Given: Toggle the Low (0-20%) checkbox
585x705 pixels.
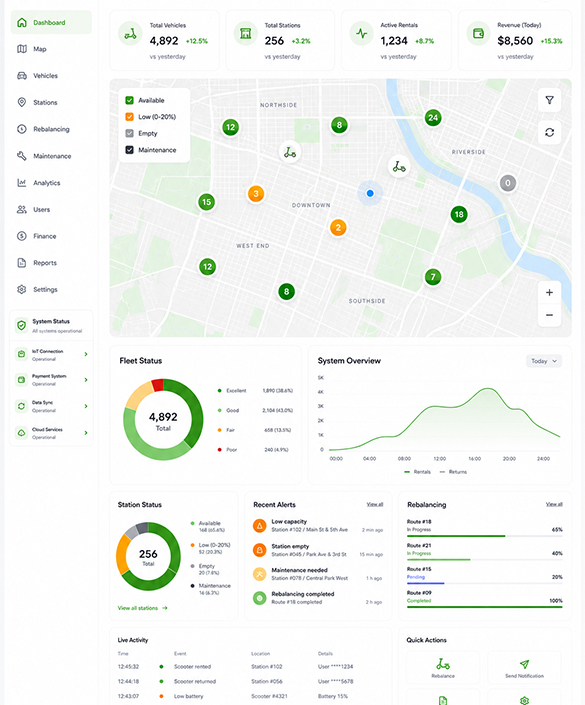Looking at the screenshot, I should 130,117.
